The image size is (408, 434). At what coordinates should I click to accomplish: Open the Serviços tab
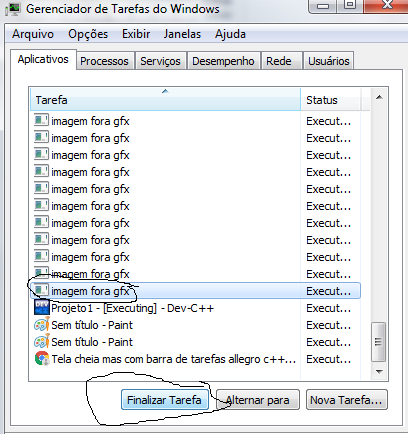(160, 61)
